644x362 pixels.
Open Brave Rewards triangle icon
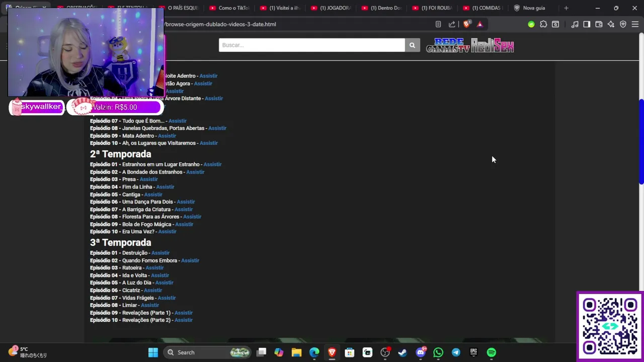[x=479, y=24]
